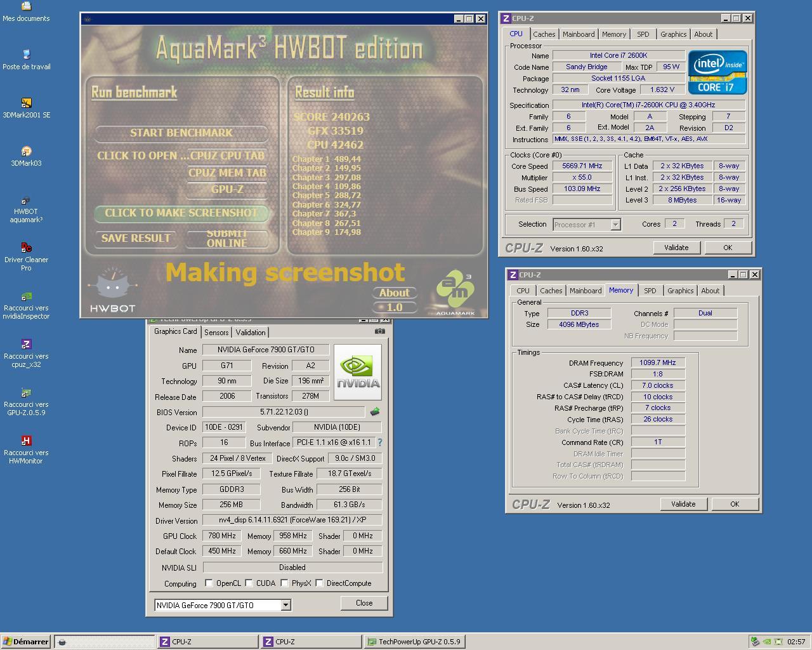Open cpuz_x32 desktop shortcut
Screen dimensions: 812x650
click(x=26, y=353)
